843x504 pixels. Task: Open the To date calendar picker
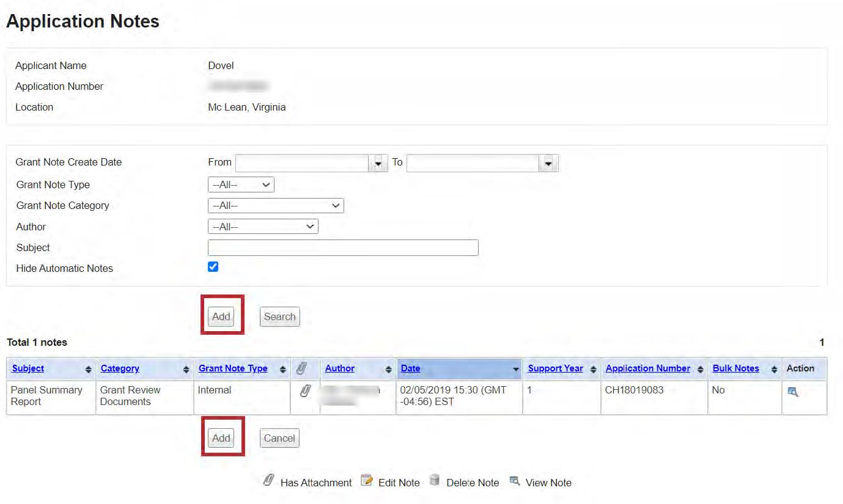[x=549, y=163]
